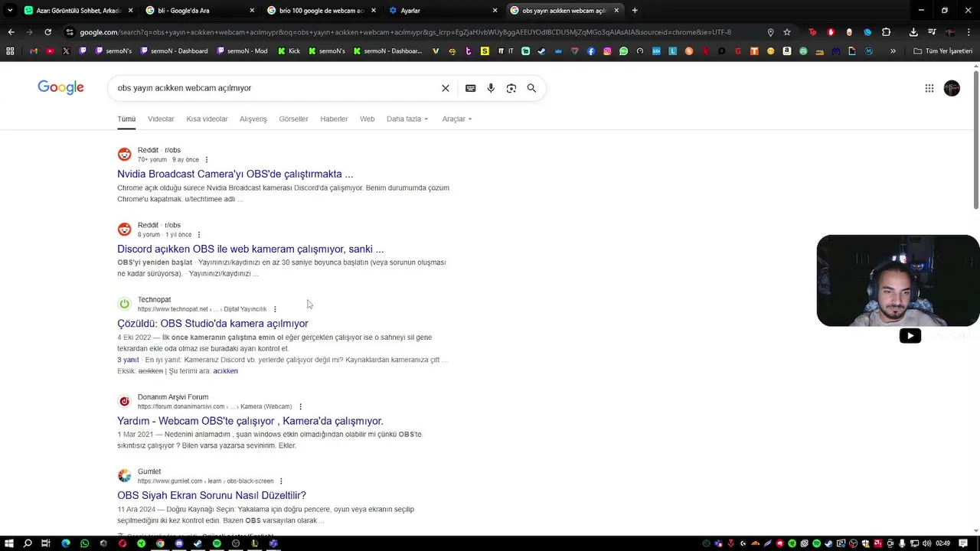This screenshot has height=551, width=980.
Task: Go back to previous page
Action: tap(11, 32)
